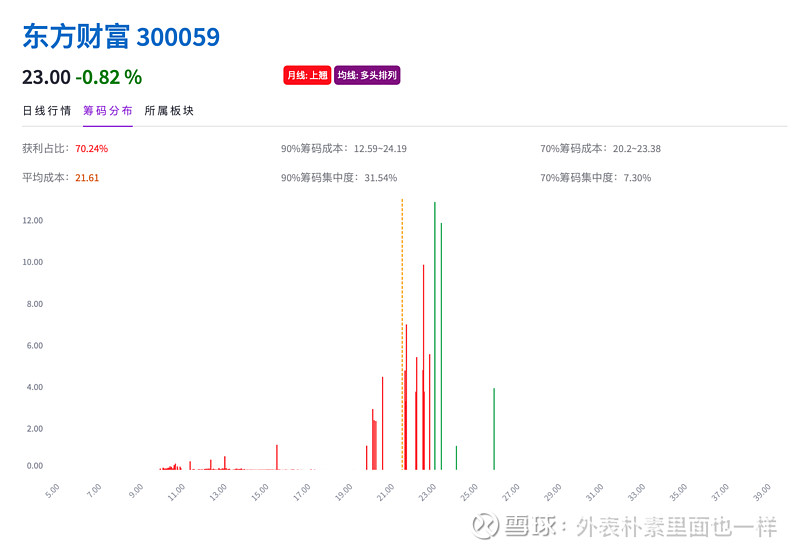The image size is (800, 551).
Task: Click the purple 均线:多头排列 badge
Action: (367, 76)
